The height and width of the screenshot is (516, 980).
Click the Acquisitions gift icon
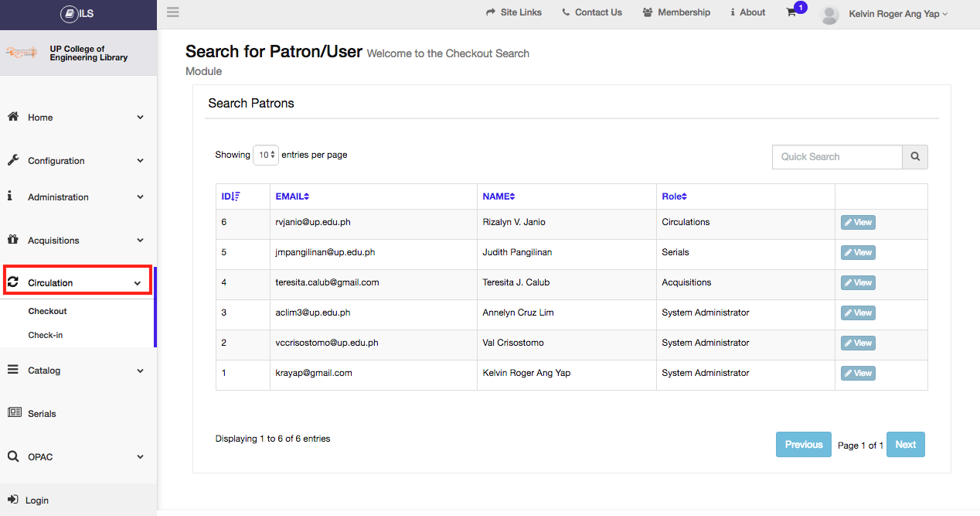12,240
